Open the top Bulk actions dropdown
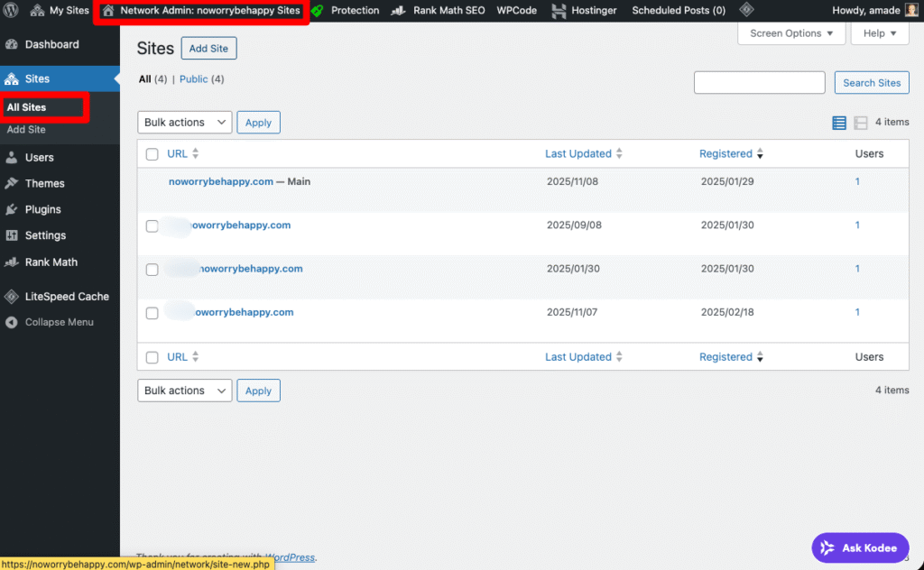The width and height of the screenshot is (924, 570). pos(184,123)
